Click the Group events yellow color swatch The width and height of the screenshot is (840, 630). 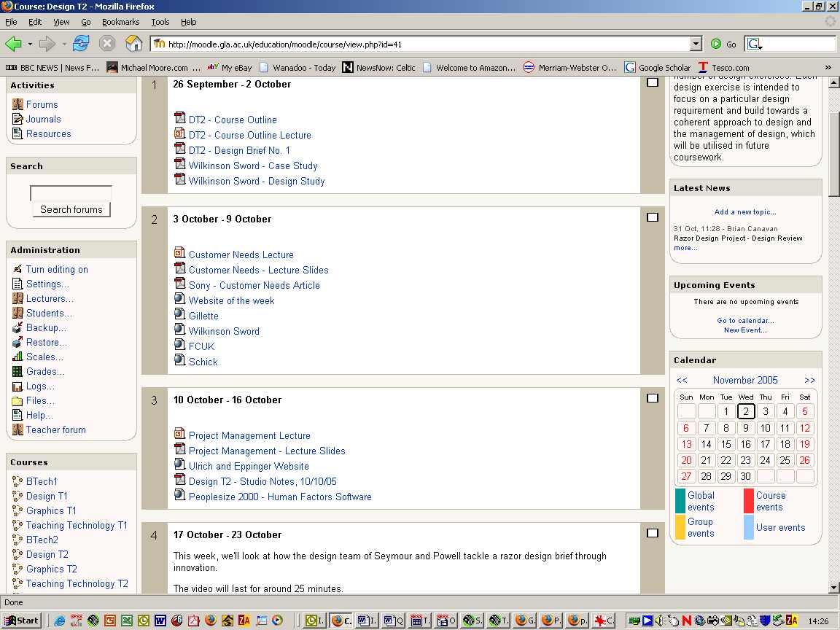pos(680,527)
